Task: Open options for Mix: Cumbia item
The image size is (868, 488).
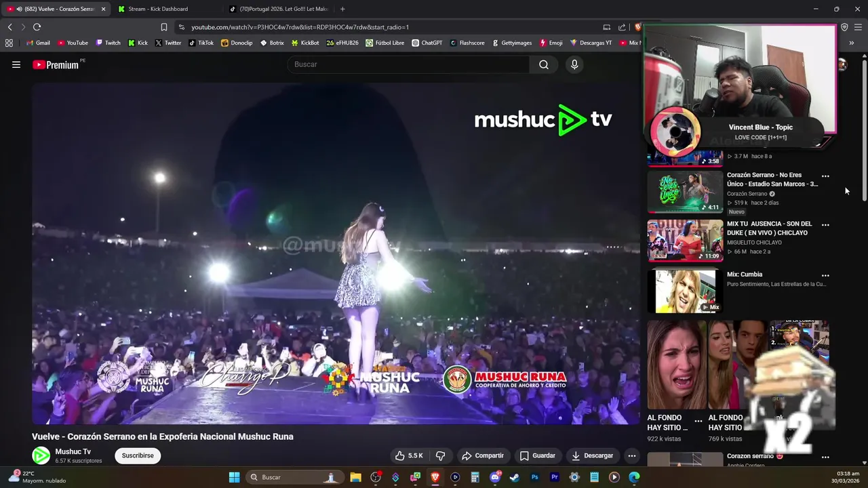Action: tap(825, 275)
